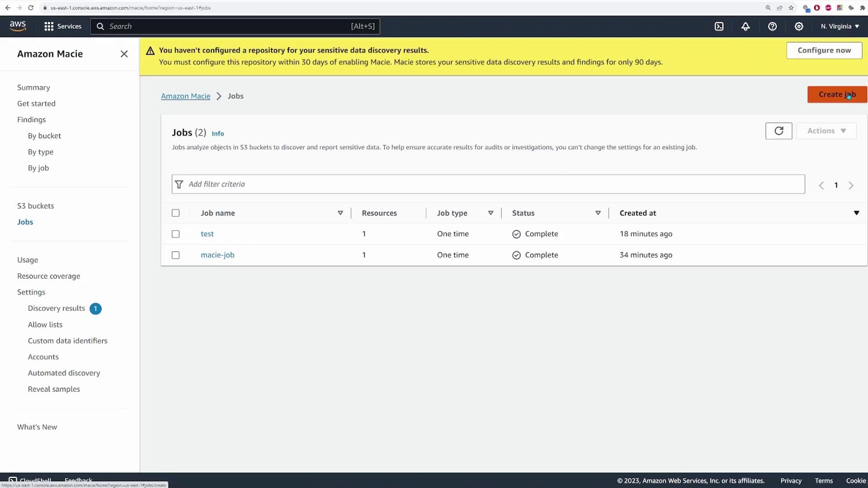Image resolution: width=868 pixels, height=488 pixels.
Task: Select the checkbox for test job
Action: pos(176,234)
